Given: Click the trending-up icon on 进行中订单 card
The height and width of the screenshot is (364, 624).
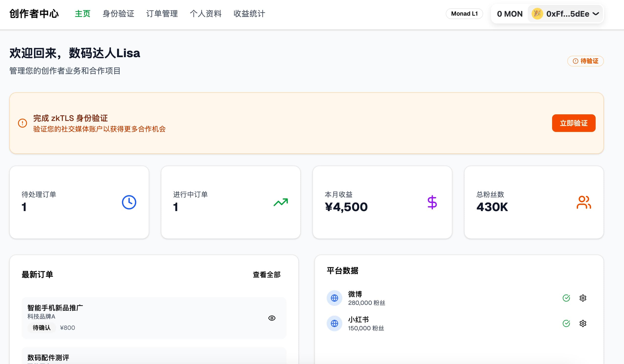Looking at the screenshot, I should click(x=281, y=202).
